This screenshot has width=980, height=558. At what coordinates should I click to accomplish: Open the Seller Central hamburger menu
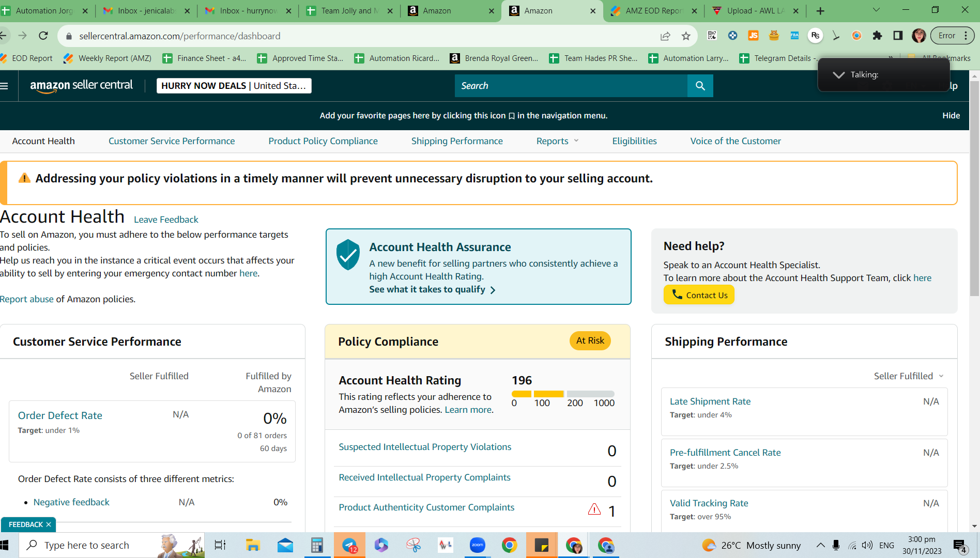coord(4,86)
